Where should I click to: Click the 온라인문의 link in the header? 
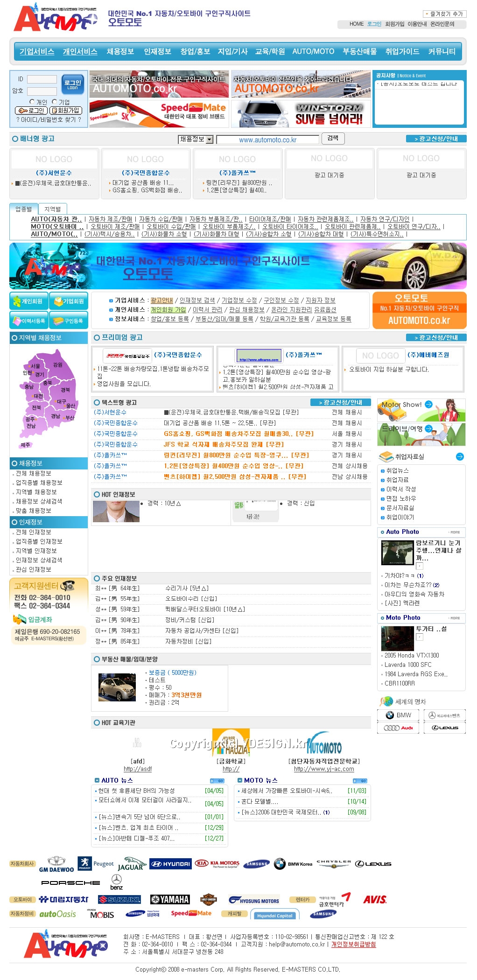click(x=442, y=24)
